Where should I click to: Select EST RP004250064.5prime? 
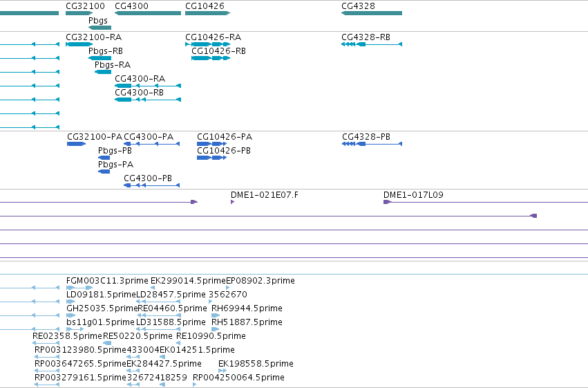click(195, 385)
